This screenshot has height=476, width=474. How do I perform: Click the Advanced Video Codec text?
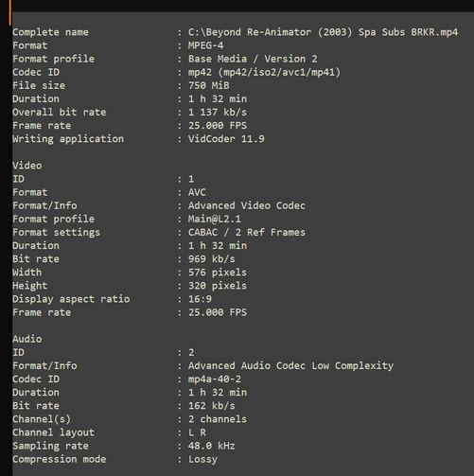click(x=247, y=205)
